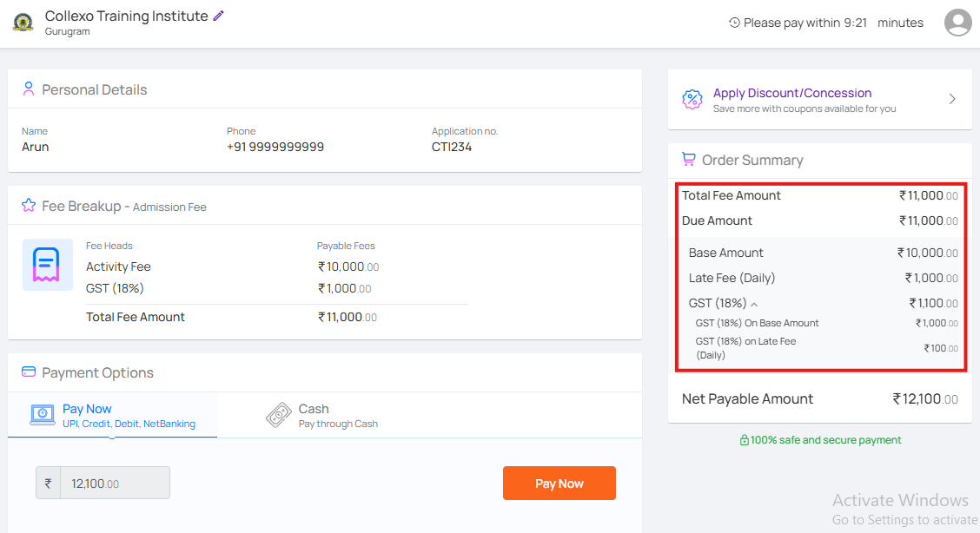Click the payment amount input field

pos(115,484)
